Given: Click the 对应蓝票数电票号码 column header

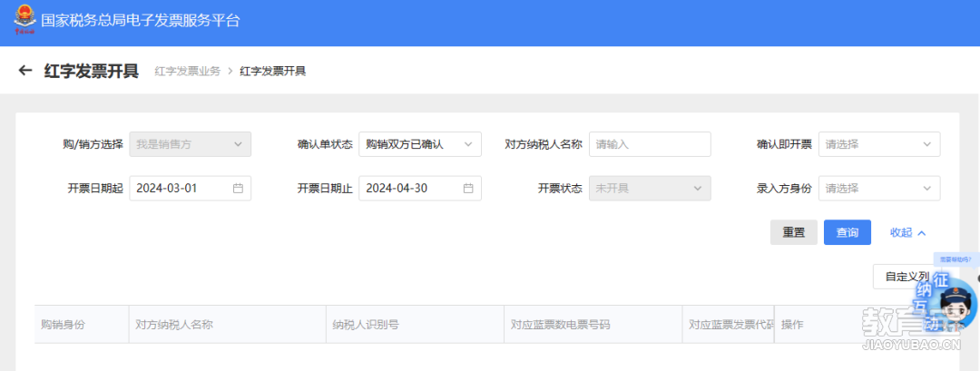Looking at the screenshot, I should point(593,324).
